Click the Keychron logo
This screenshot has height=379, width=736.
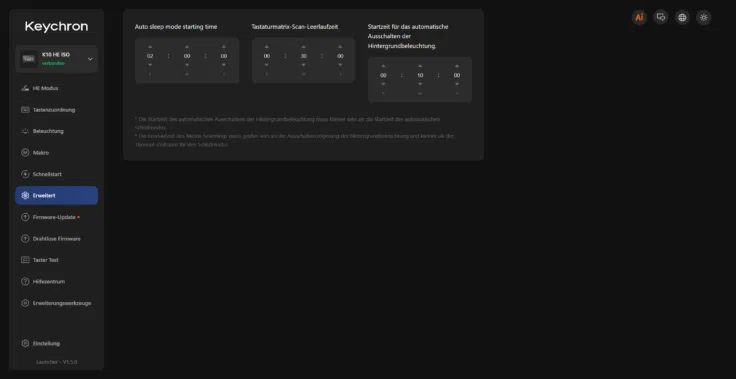click(x=56, y=27)
